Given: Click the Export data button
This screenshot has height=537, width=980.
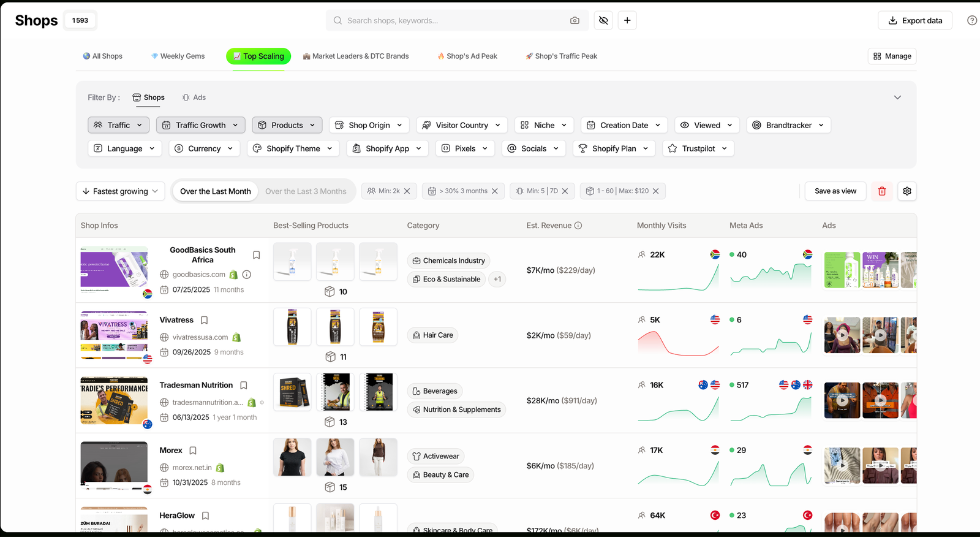Looking at the screenshot, I should 915,20.
